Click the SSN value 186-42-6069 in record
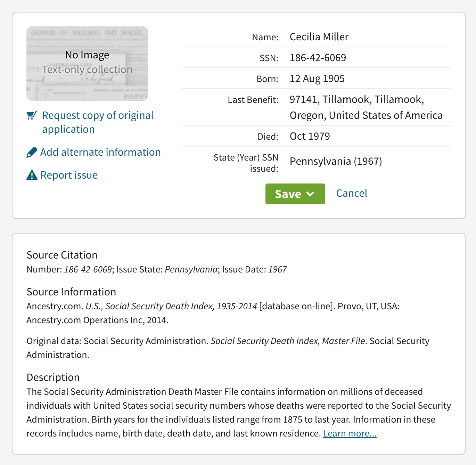 point(318,58)
